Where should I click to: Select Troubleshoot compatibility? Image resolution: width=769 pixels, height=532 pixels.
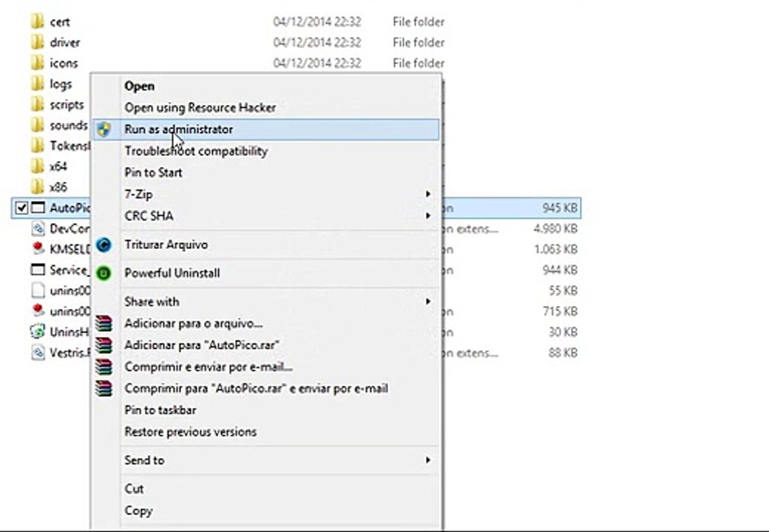[x=265, y=151]
